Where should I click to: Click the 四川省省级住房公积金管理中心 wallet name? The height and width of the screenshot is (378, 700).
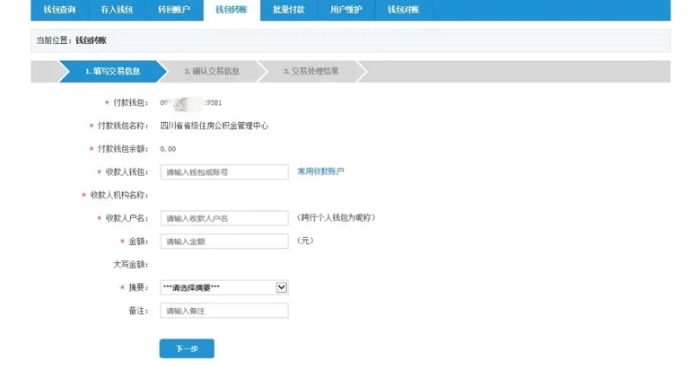click(214, 126)
